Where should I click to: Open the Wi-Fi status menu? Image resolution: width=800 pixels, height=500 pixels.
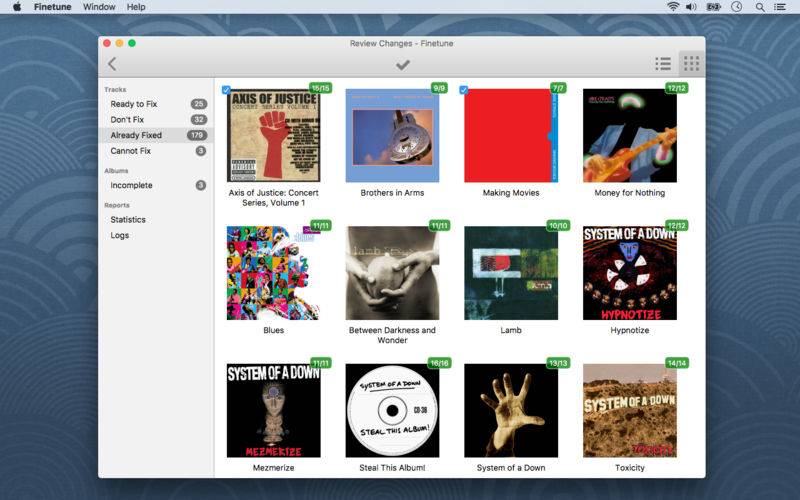[x=673, y=7]
